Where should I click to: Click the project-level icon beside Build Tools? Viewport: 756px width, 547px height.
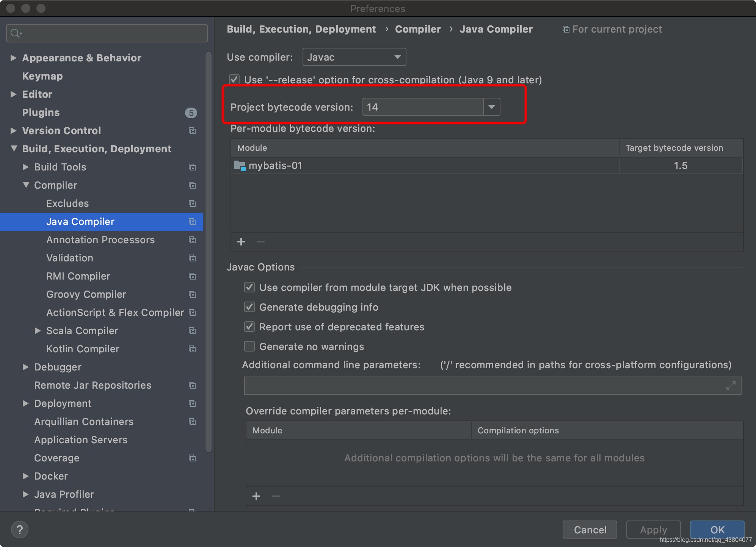[x=192, y=167]
